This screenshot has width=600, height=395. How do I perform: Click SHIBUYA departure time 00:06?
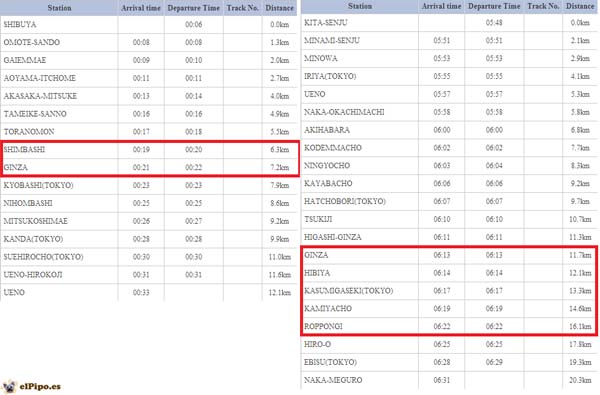(x=194, y=24)
